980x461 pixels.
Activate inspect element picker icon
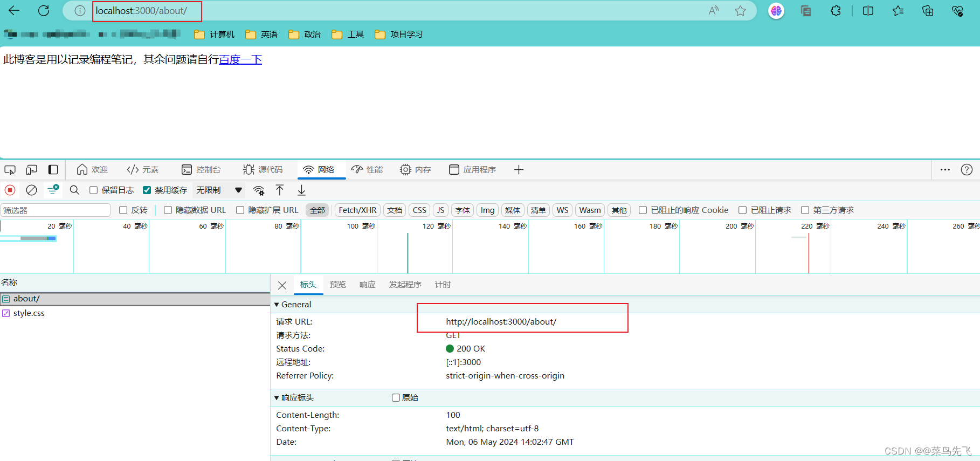10,169
